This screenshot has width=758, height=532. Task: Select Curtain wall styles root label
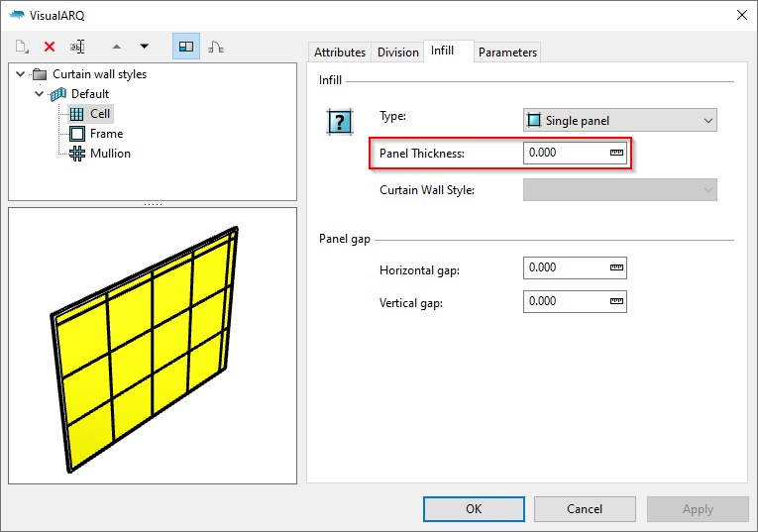coord(100,74)
